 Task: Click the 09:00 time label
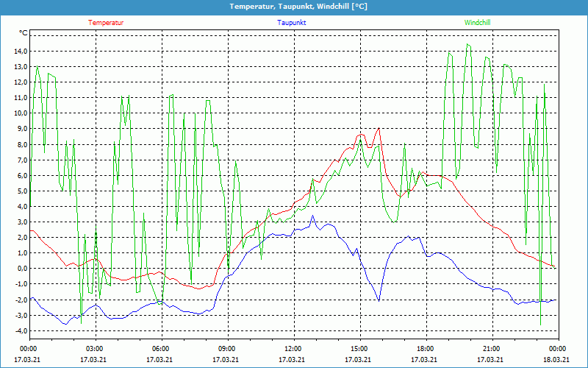228,349
